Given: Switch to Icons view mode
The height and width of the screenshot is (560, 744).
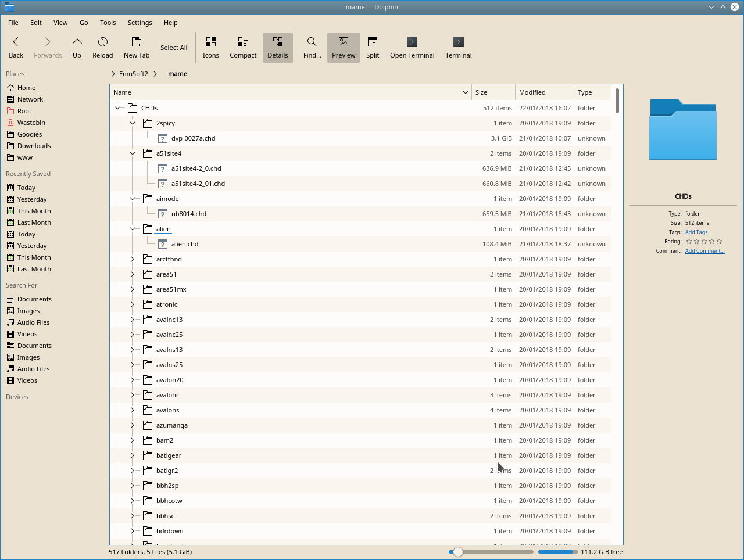Looking at the screenshot, I should [210, 46].
